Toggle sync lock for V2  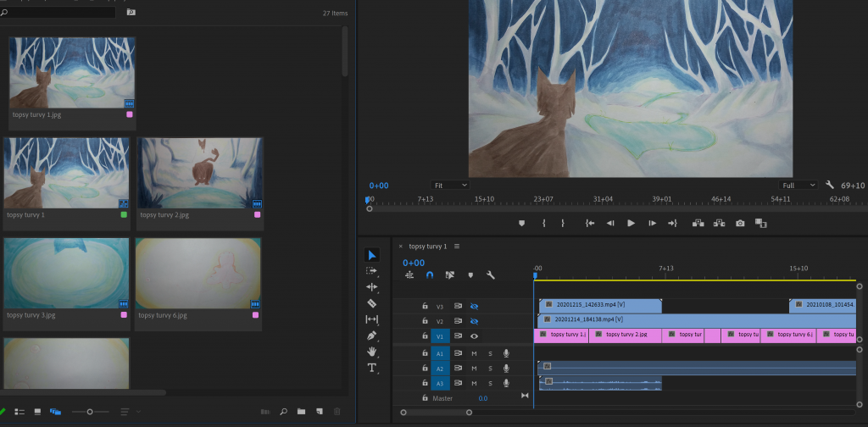(x=458, y=321)
